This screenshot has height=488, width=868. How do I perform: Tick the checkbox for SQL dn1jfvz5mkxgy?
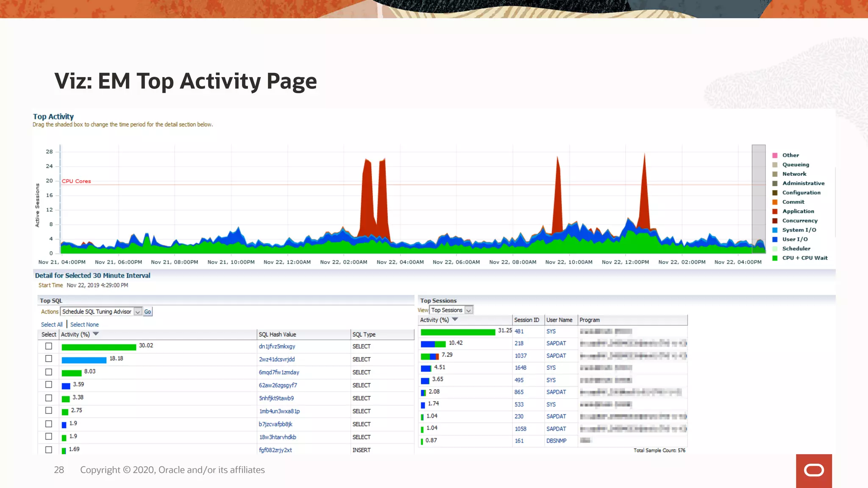(49, 346)
